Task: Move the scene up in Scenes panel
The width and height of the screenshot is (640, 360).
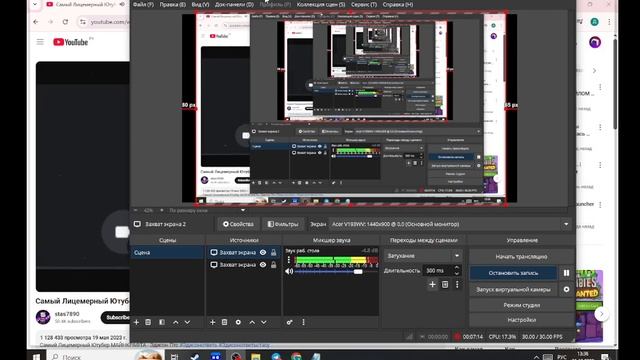Action: 176,322
